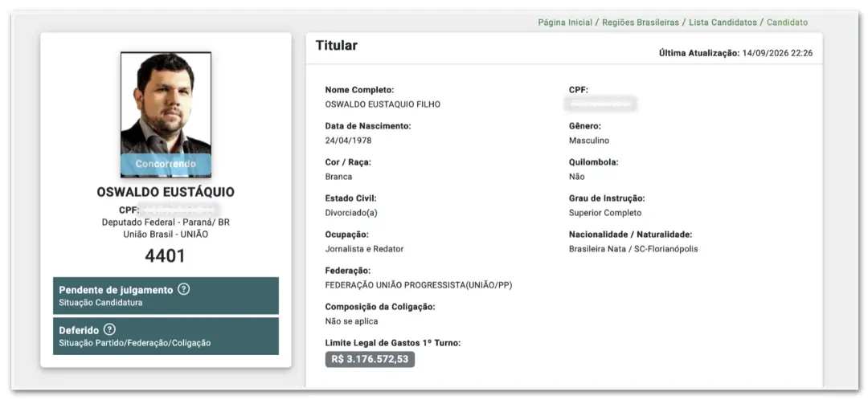The width and height of the screenshot is (868, 404).
Task: Click occupation 'Jornalista e Redator'
Action: (364, 249)
